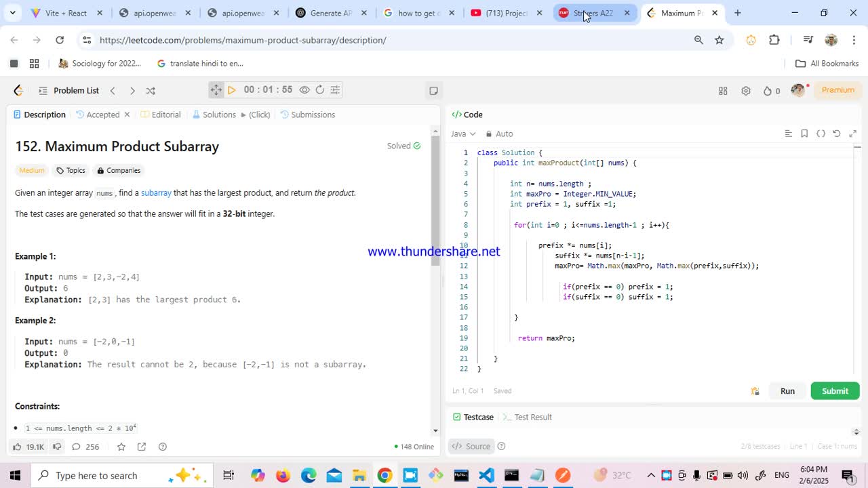Click help icon beside Source
The image size is (868, 488).
click(501, 446)
